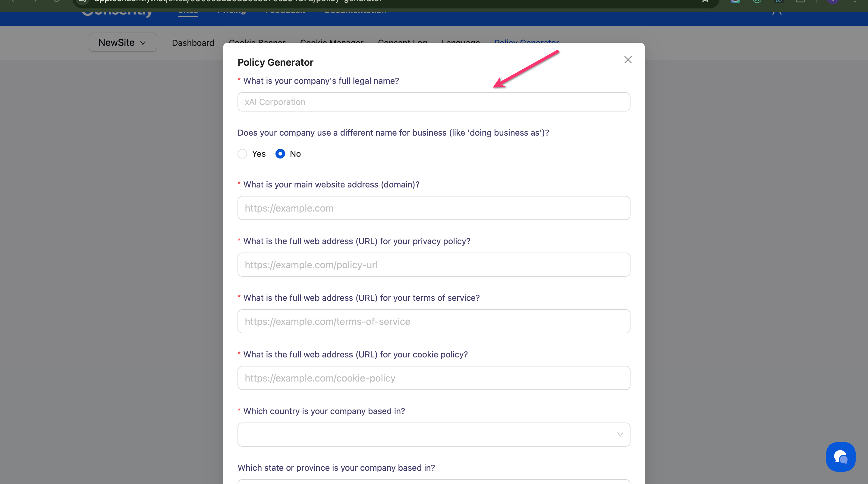The image size is (868, 484).
Task: Click the main website domain input
Action: 433,208
